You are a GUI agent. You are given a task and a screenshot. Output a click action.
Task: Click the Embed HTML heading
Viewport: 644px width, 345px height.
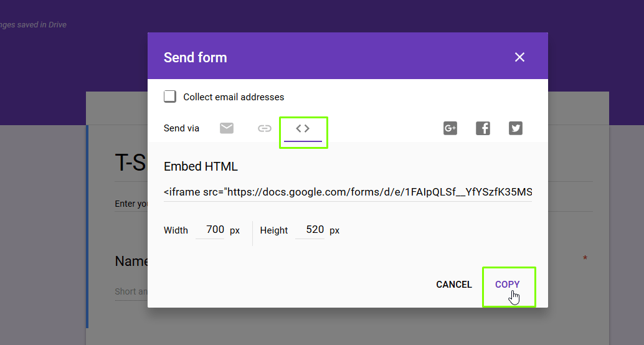coord(201,166)
